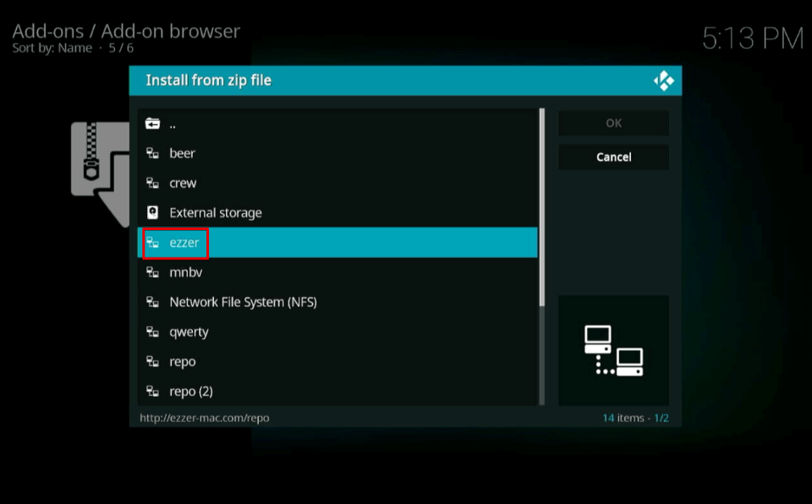Open the beer source

coord(337,153)
